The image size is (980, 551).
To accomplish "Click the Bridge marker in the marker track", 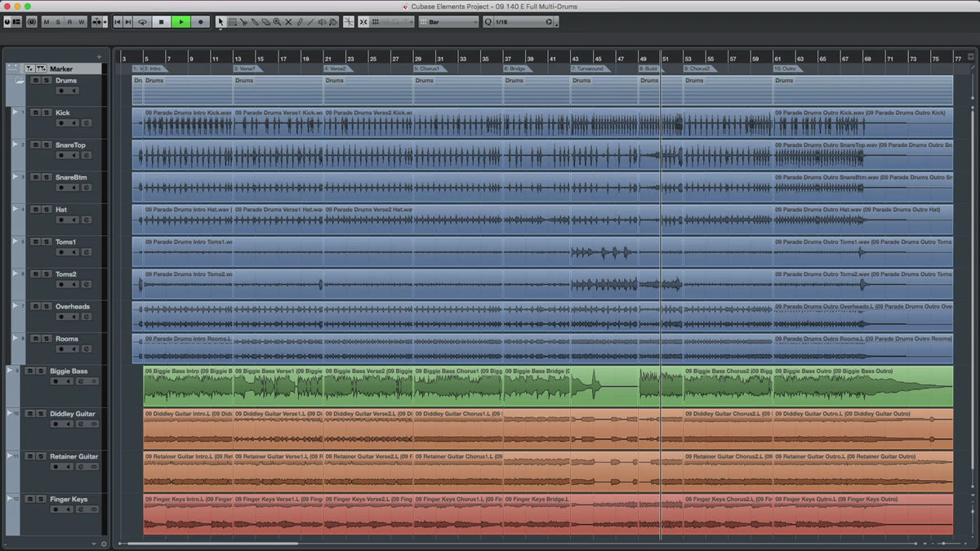I will [516, 69].
